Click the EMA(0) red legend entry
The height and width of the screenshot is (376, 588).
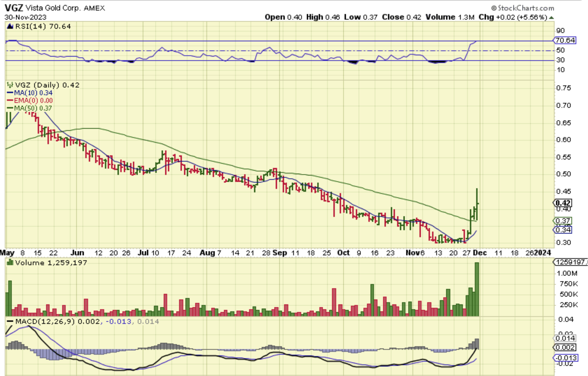click(x=30, y=101)
